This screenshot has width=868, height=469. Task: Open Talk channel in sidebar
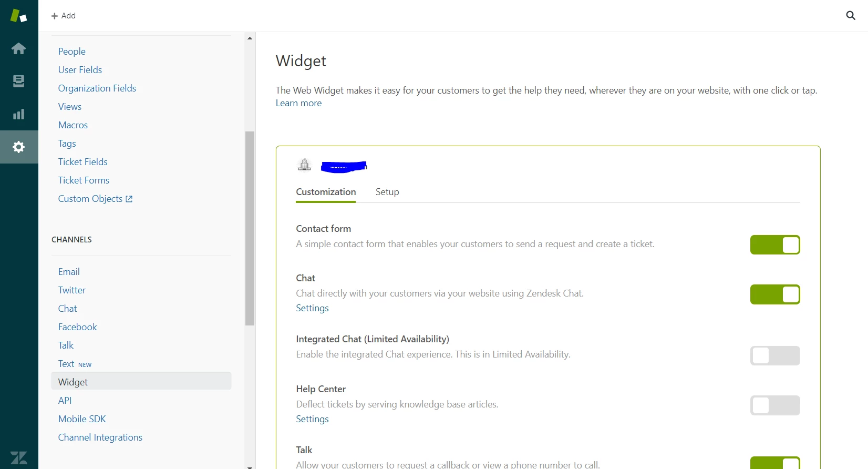66,345
